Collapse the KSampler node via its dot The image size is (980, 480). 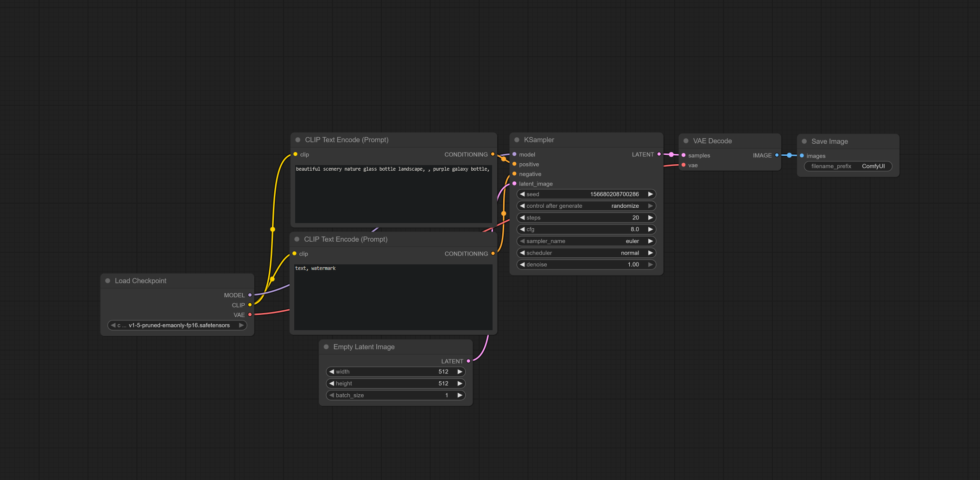tap(517, 140)
